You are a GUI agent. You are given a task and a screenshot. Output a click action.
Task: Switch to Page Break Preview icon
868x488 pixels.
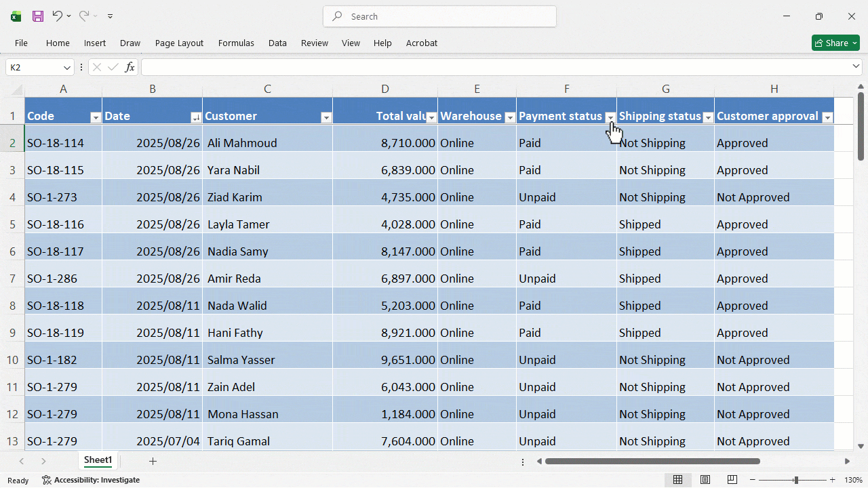click(x=732, y=480)
